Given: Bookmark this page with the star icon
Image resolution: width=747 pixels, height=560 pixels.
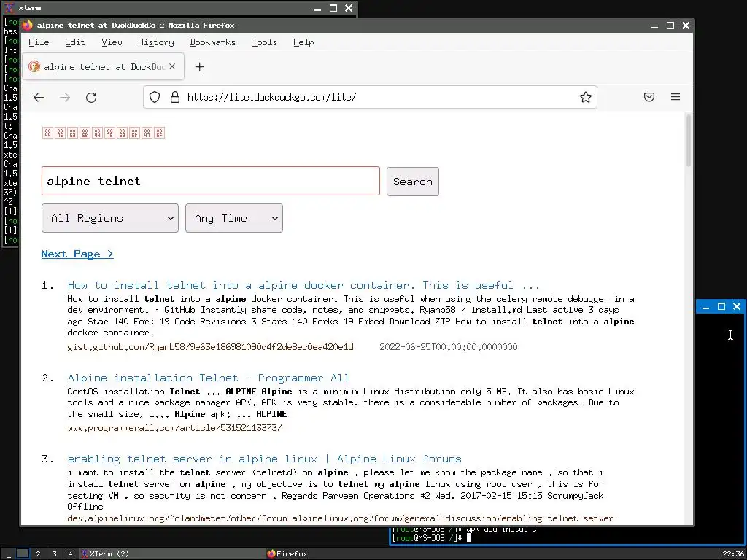Looking at the screenshot, I should click(x=586, y=97).
